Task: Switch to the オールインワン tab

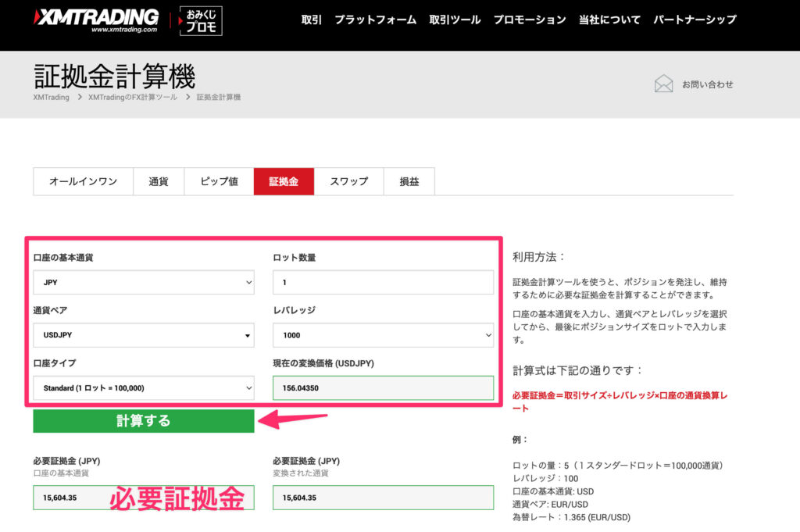Action: 82,180
